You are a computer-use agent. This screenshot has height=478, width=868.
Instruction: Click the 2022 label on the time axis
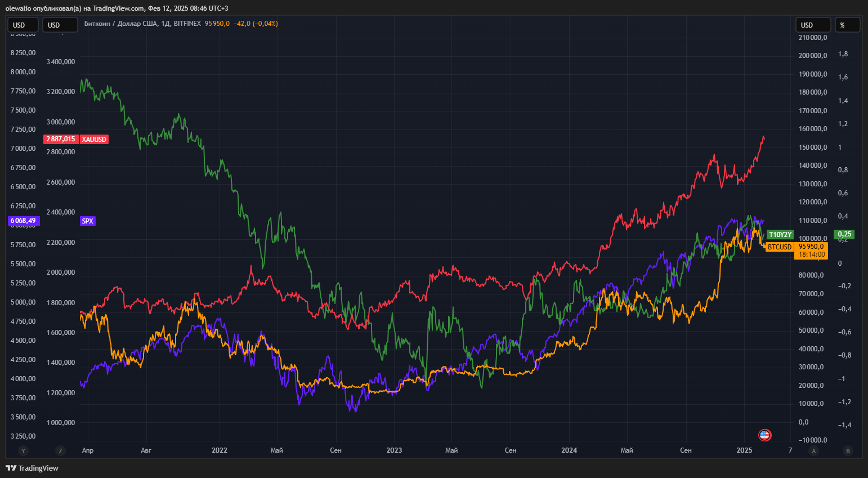[220, 450]
